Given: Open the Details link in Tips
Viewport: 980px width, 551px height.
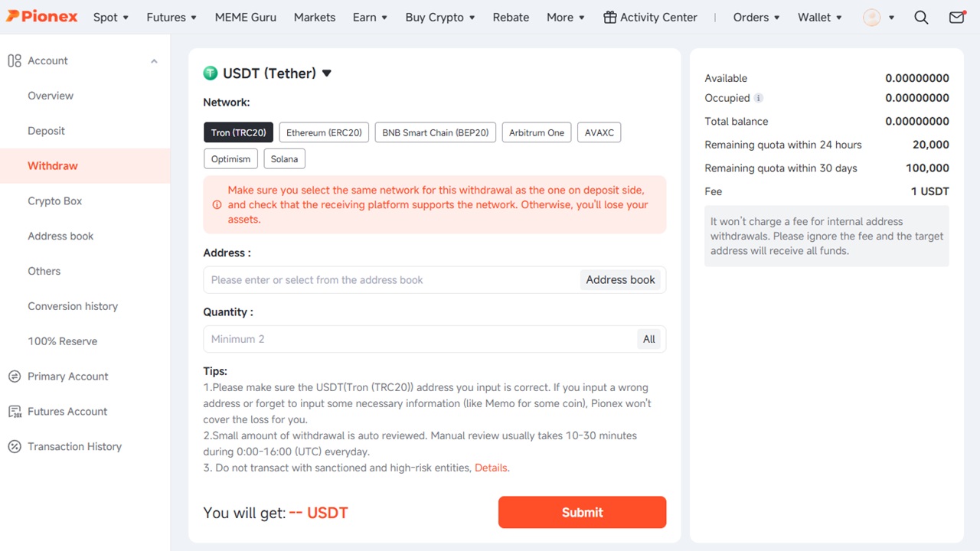Looking at the screenshot, I should 491,468.
